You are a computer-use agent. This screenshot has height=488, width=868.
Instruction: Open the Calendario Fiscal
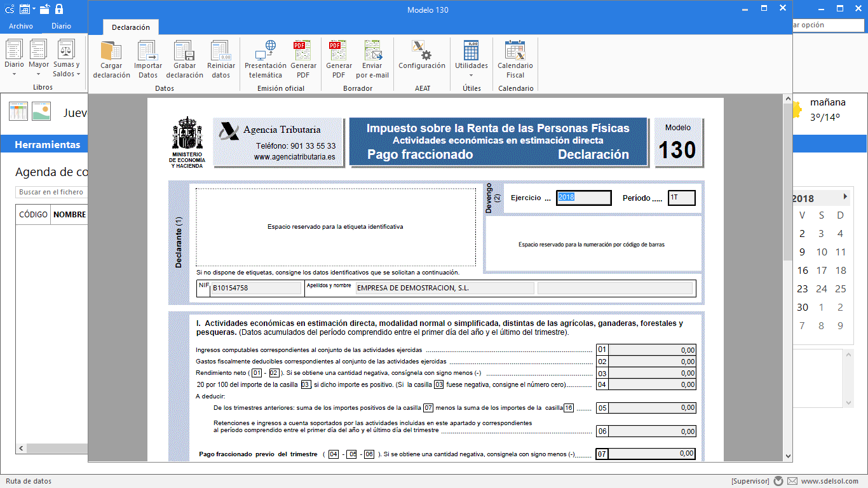(515, 60)
